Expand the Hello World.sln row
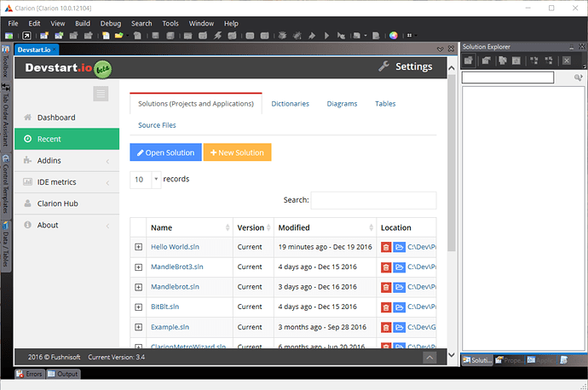 click(x=138, y=247)
